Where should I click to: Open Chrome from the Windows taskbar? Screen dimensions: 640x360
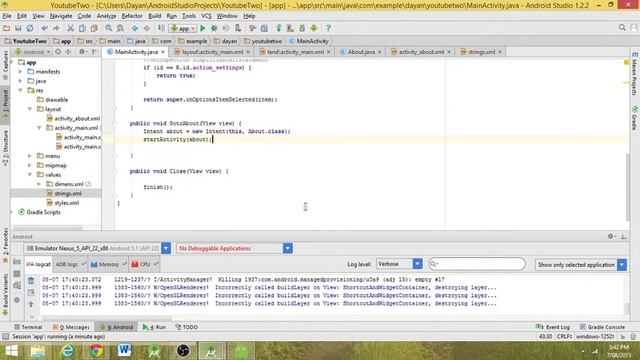click(x=97, y=351)
